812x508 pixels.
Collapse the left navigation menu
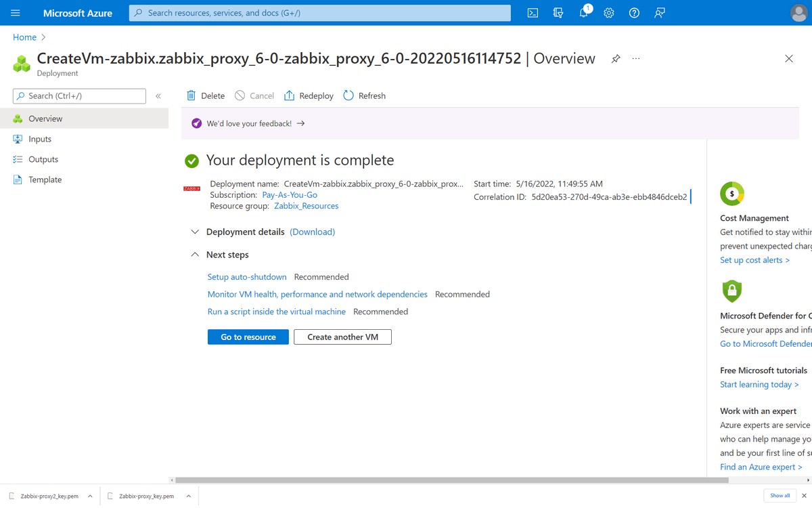point(158,96)
